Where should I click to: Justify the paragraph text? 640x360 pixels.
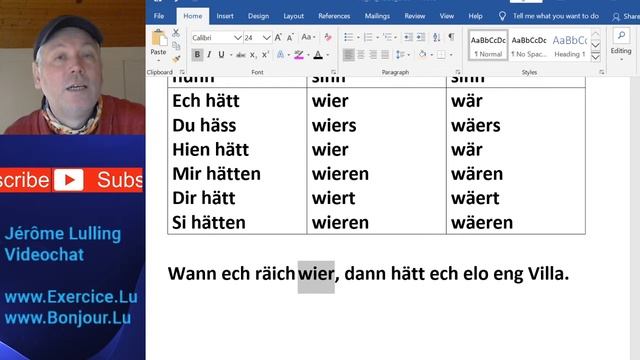click(x=385, y=55)
